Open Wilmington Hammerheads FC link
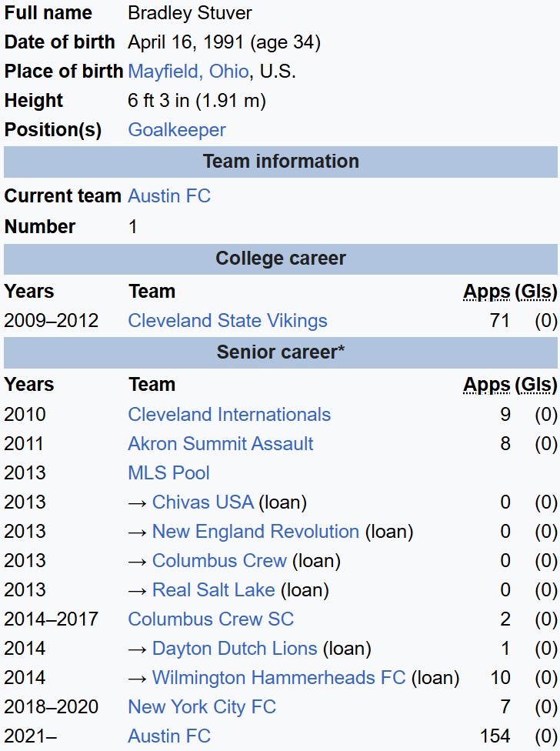Viewport: 560px width, 751px height. 278,678
